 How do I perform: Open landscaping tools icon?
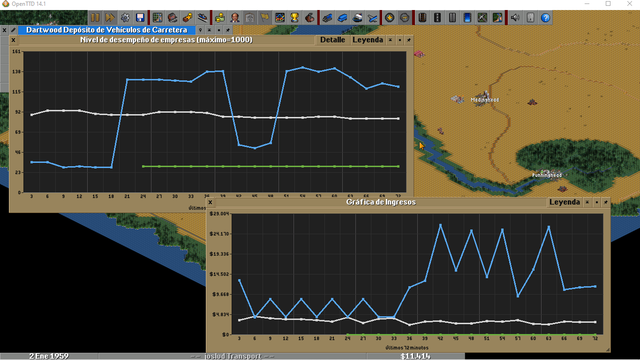(498, 18)
